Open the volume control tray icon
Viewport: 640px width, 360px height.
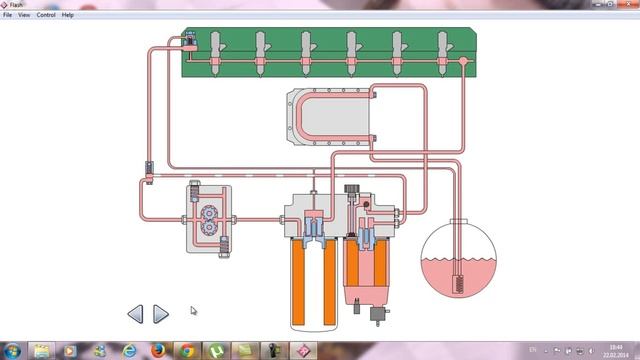(591, 351)
